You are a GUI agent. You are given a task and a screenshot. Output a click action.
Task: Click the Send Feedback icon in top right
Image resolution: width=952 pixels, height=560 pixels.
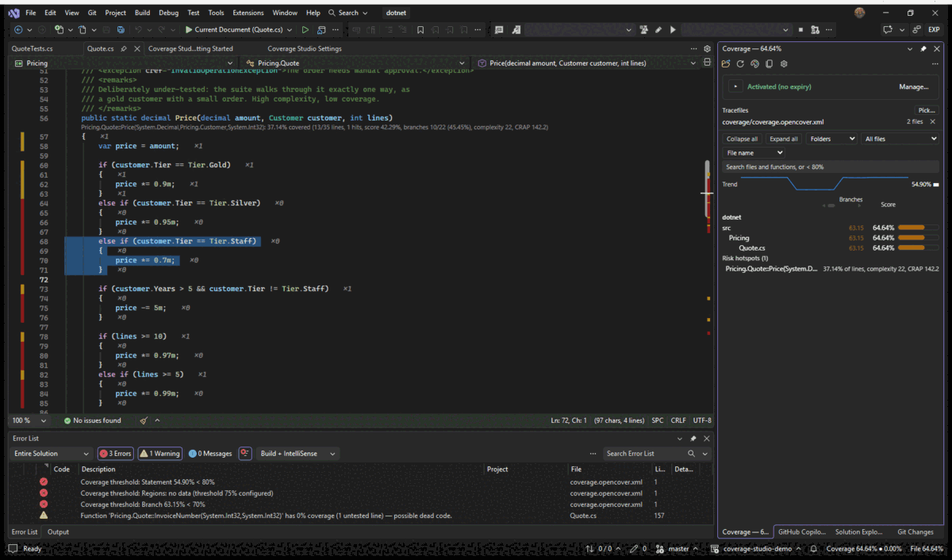coord(889,29)
